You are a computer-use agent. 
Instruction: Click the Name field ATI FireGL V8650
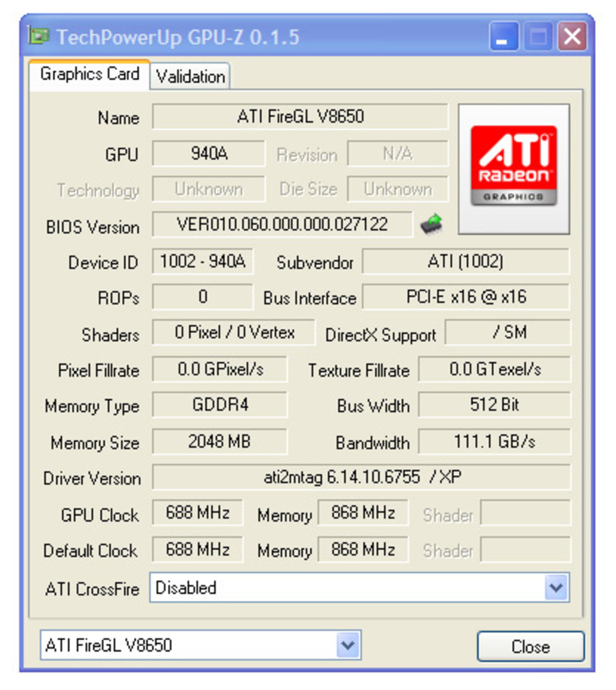[x=300, y=117]
